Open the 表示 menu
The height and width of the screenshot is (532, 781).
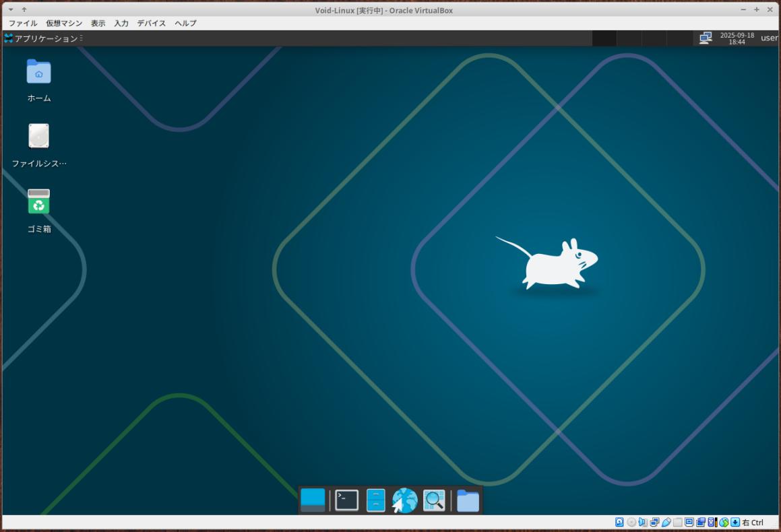pos(98,24)
